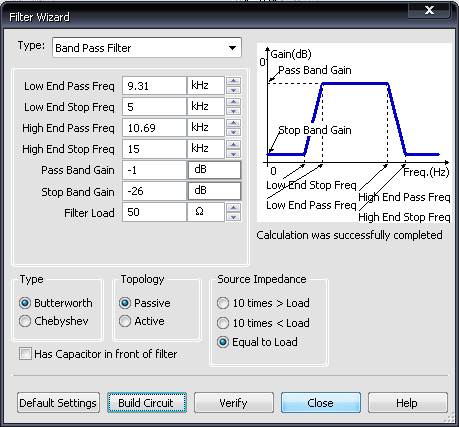Screen dimensions: 459x427
Task: Decrease the High End Pass Freq unit with down arrow
Action: 233,132
